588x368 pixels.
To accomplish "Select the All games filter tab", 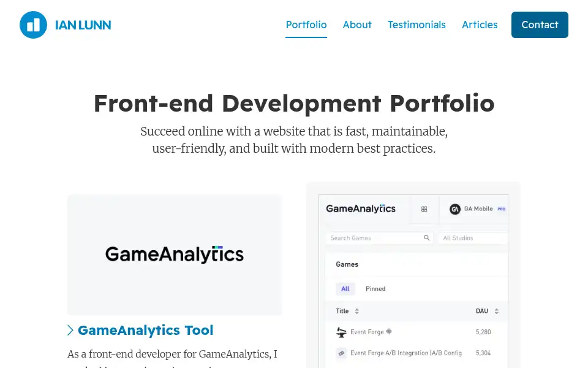I will [345, 288].
